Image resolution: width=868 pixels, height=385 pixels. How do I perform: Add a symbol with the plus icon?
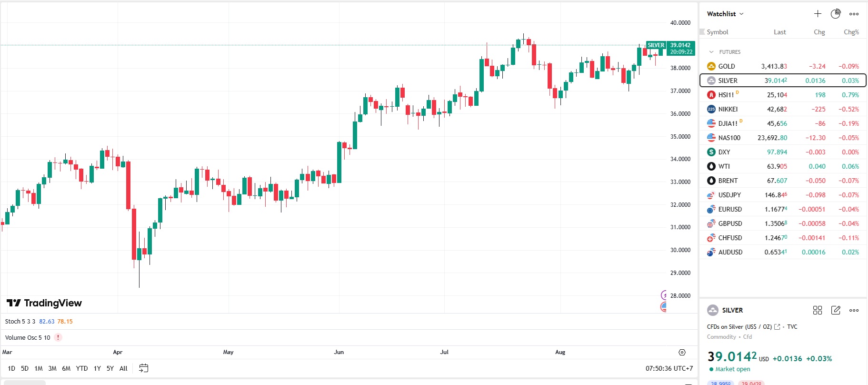(x=818, y=14)
